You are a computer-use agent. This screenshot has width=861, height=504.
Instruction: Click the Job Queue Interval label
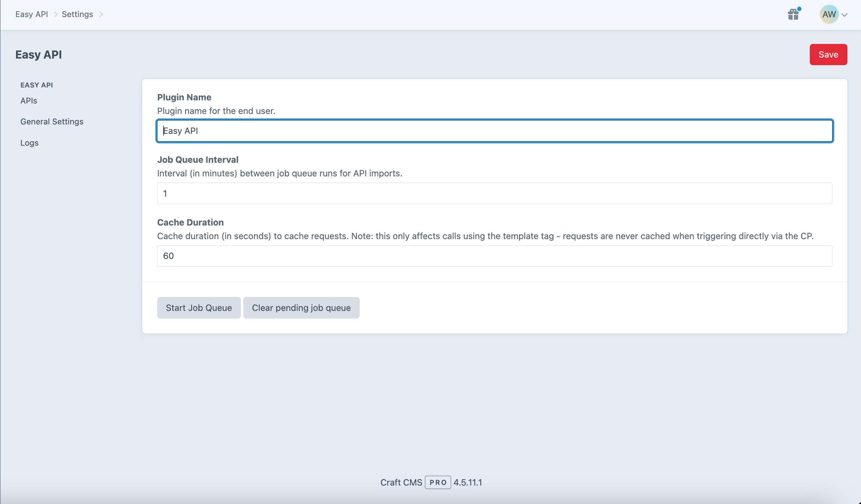pos(198,160)
